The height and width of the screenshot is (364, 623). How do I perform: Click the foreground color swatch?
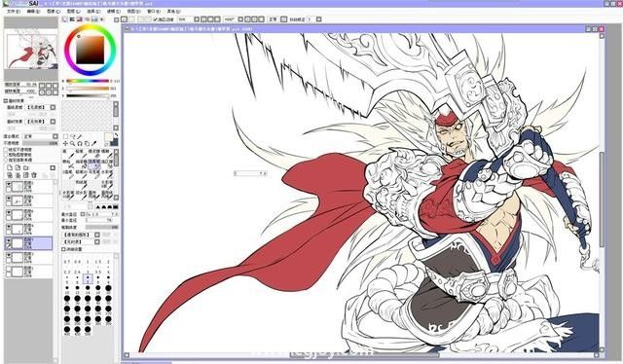click(108, 137)
